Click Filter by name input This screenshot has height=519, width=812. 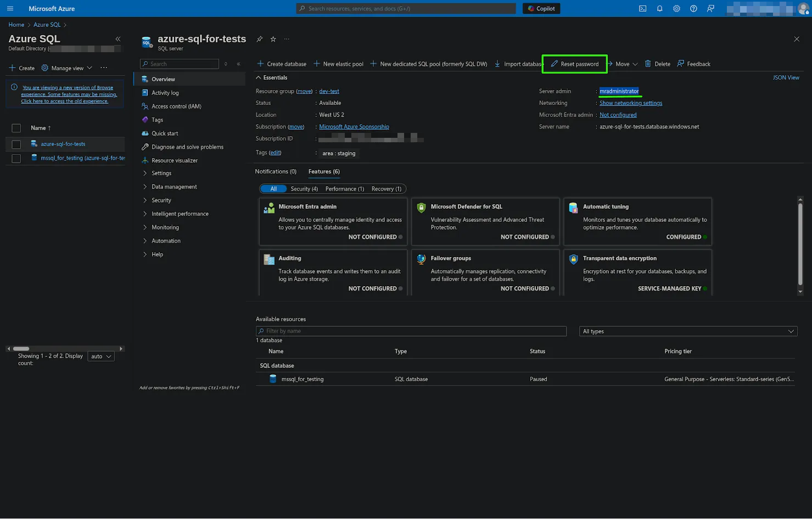[411, 331]
